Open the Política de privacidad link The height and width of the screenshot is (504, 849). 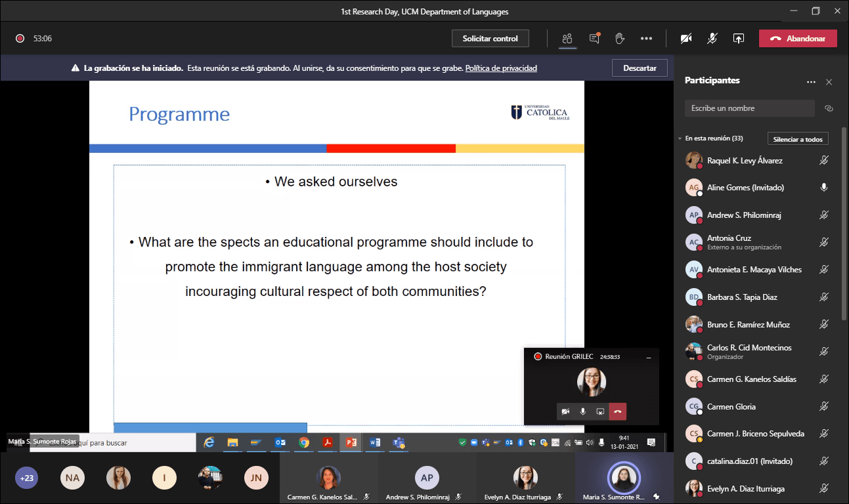(501, 68)
